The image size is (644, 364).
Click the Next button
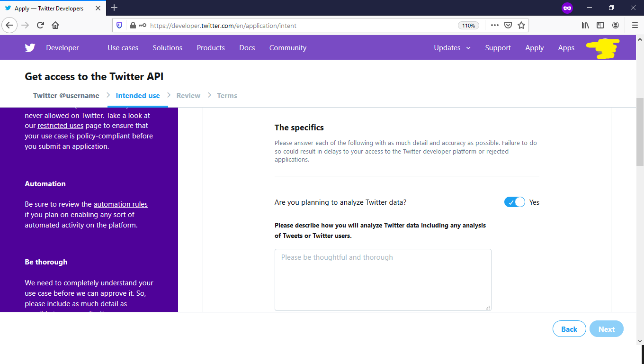click(x=607, y=329)
